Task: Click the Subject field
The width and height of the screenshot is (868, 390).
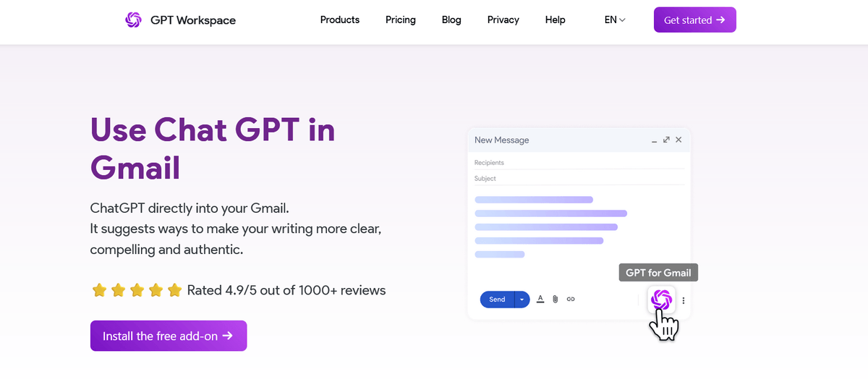Action: [579, 178]
